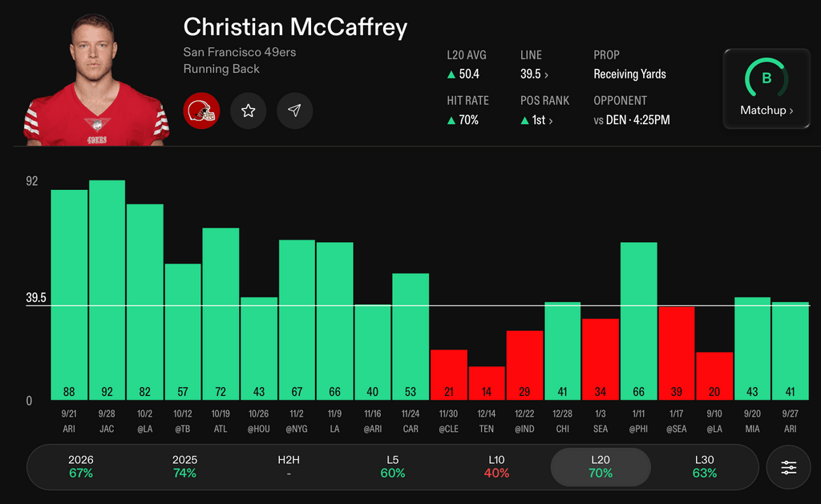Click the L20 AVG value 50.4
Viewport: 821px width, 504px height.
pos(469,75)
